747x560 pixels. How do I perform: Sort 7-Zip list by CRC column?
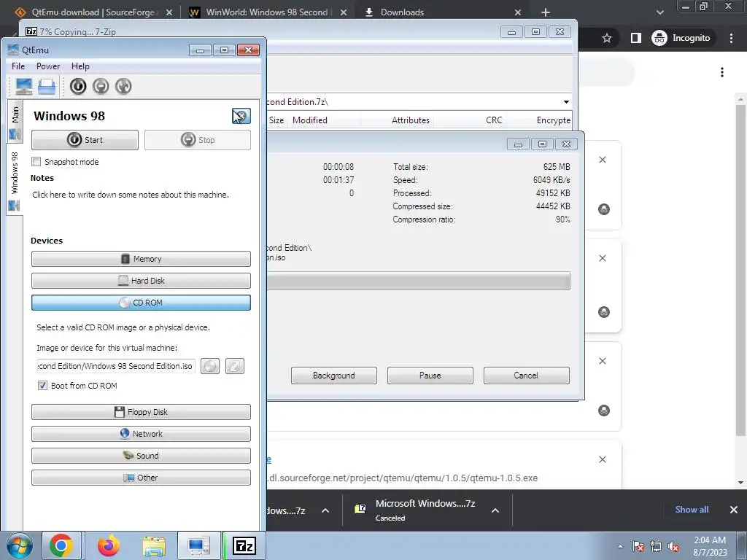(x=494, y=120)
